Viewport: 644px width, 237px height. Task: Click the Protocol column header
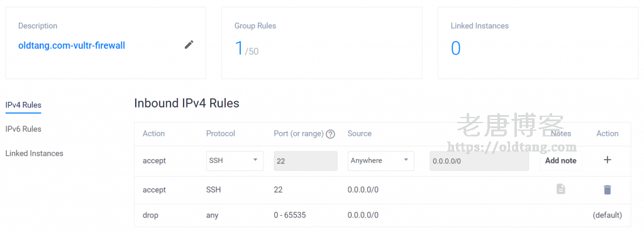221,133
